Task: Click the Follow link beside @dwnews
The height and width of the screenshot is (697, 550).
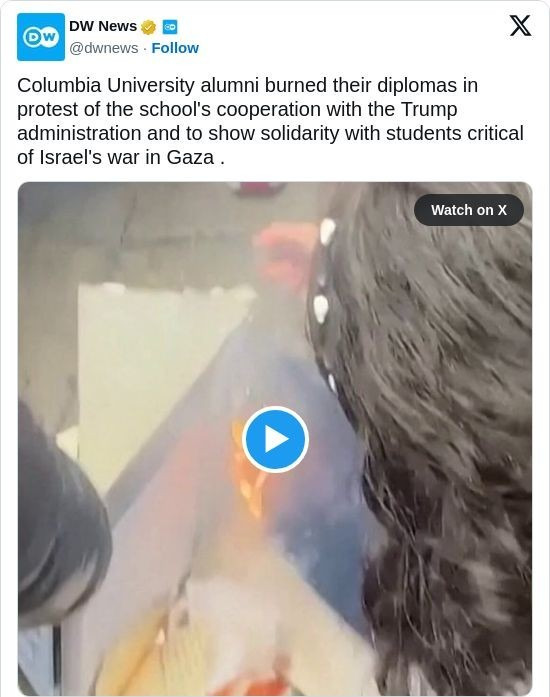Action: [175, 48]
